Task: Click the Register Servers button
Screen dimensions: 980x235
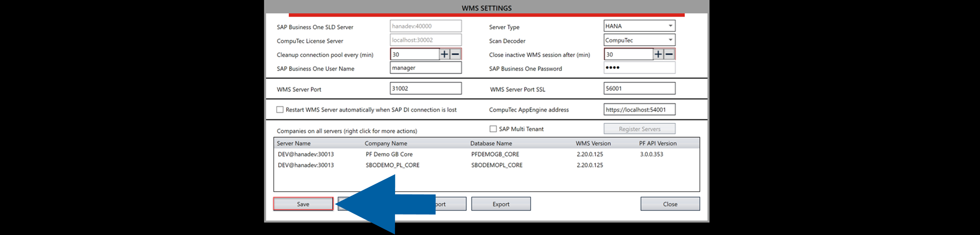Action: [x=640, y=129]
